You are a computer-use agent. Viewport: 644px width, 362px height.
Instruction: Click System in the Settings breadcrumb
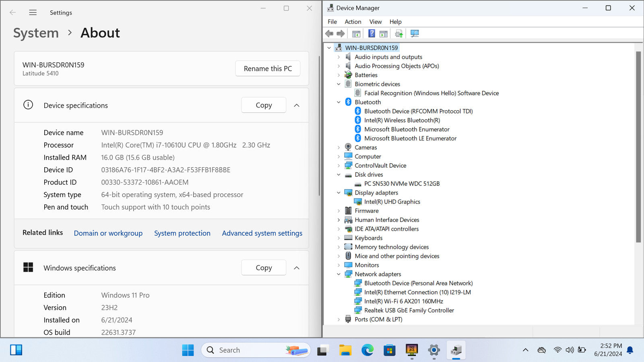[x=36, y=33]
